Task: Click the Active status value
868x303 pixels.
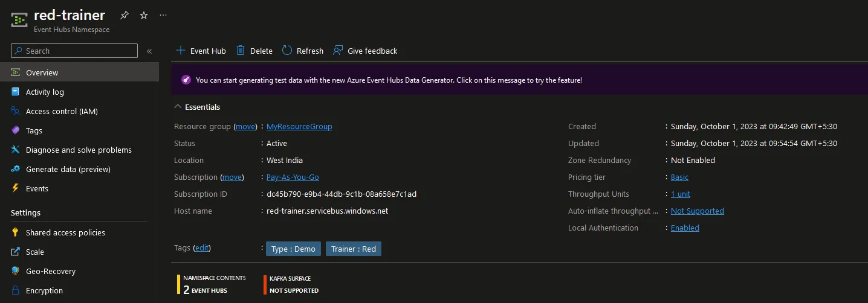Action: (x=277, y=143)
